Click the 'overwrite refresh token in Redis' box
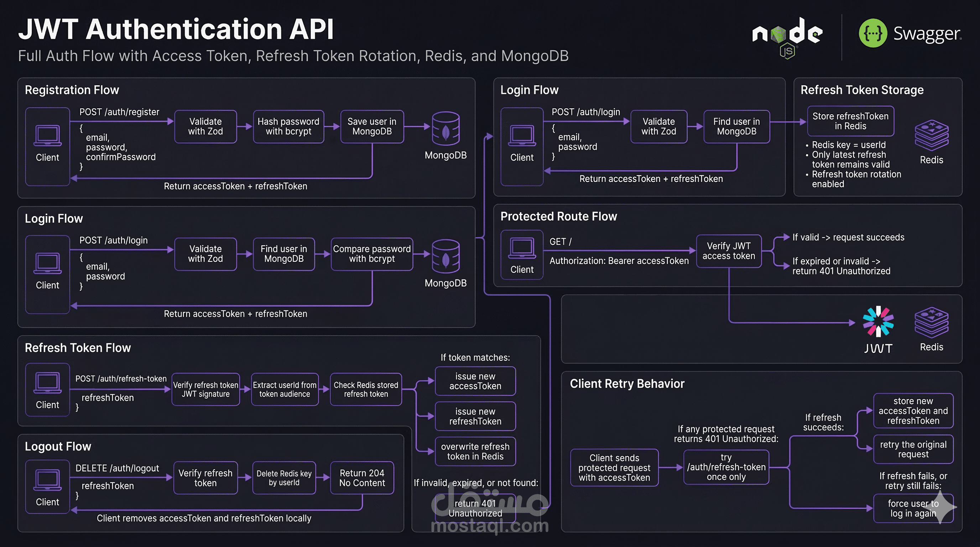980x547 pixels. (475, 452)
